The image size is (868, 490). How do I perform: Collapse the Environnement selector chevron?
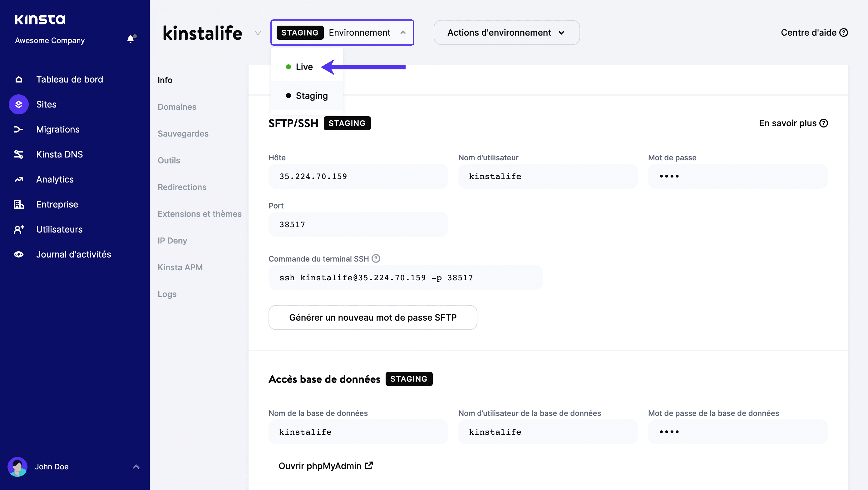click(403, 32)
